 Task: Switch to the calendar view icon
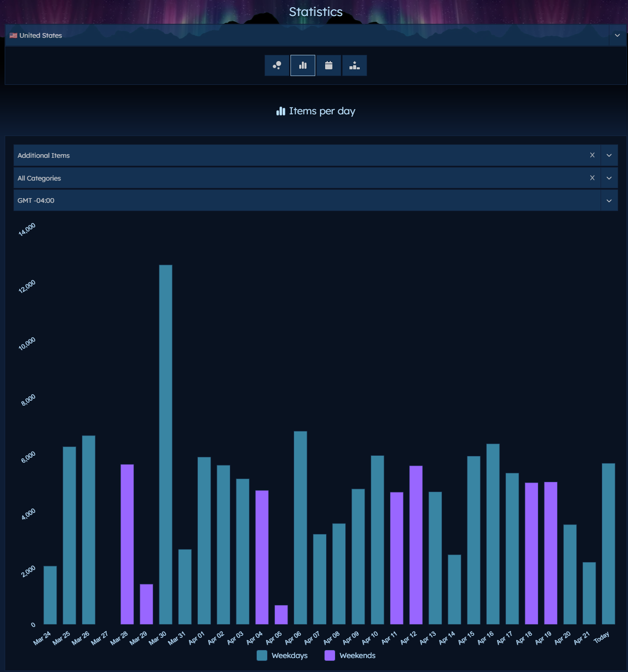[x=329, y=65]
